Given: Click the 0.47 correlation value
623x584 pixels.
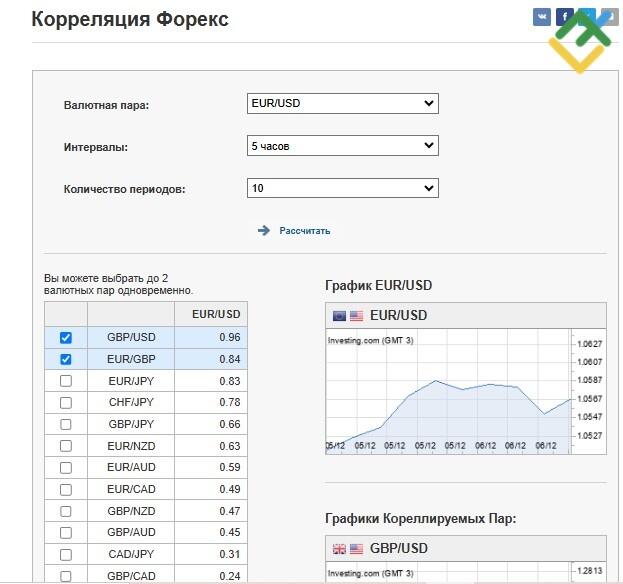Looking at the screenshot, I should click(230, 511).
